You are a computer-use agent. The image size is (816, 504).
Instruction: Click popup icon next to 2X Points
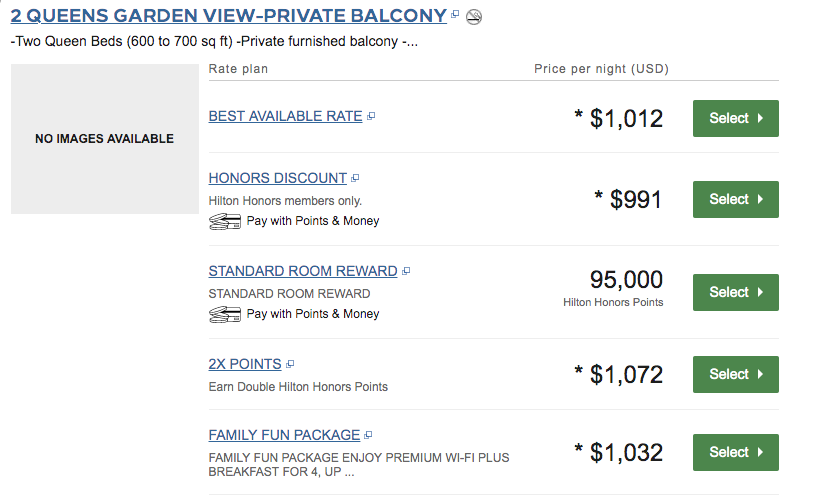[290, 365]
